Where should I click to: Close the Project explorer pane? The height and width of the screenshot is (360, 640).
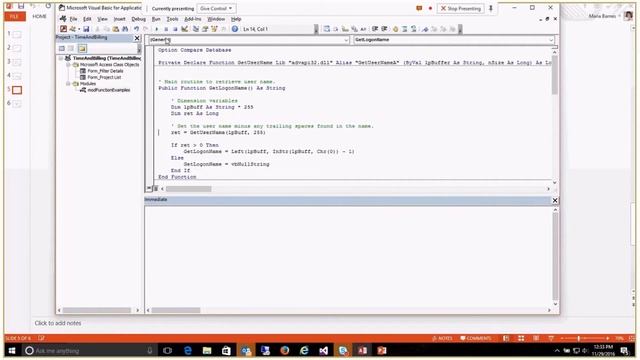point(137,38)
